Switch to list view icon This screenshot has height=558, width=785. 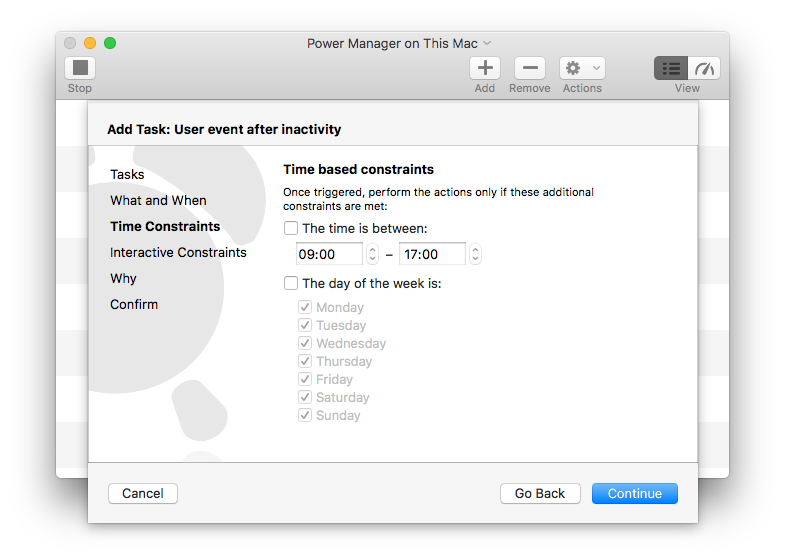[671, 68]
